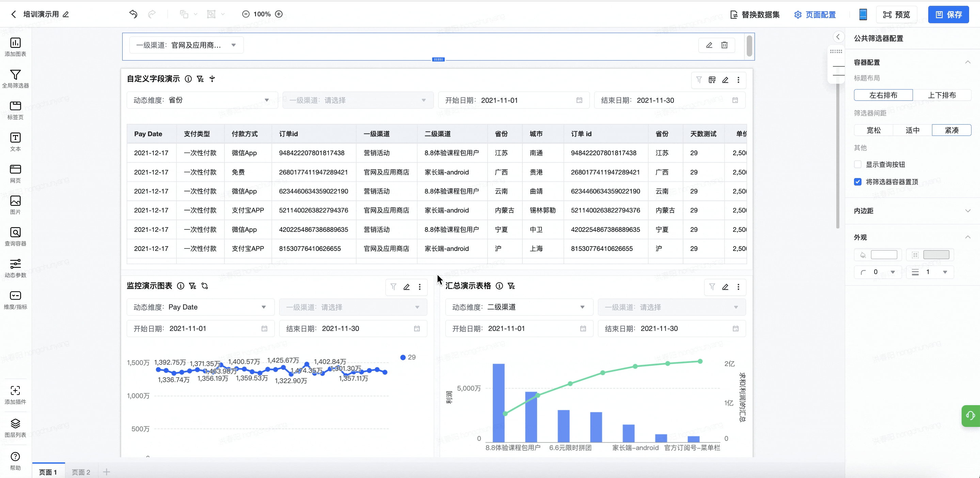
Task: Set filter spacing to 宽松
Action: [x=873, y=130]
